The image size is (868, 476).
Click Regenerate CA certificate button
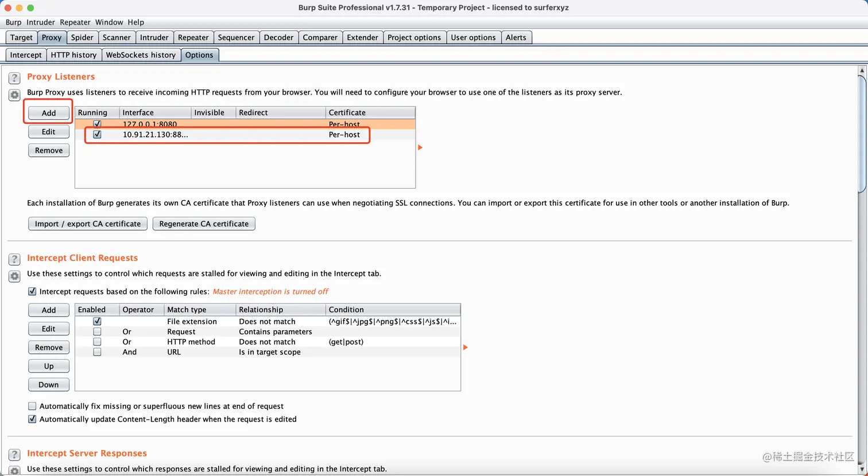(x=204, y=224)
